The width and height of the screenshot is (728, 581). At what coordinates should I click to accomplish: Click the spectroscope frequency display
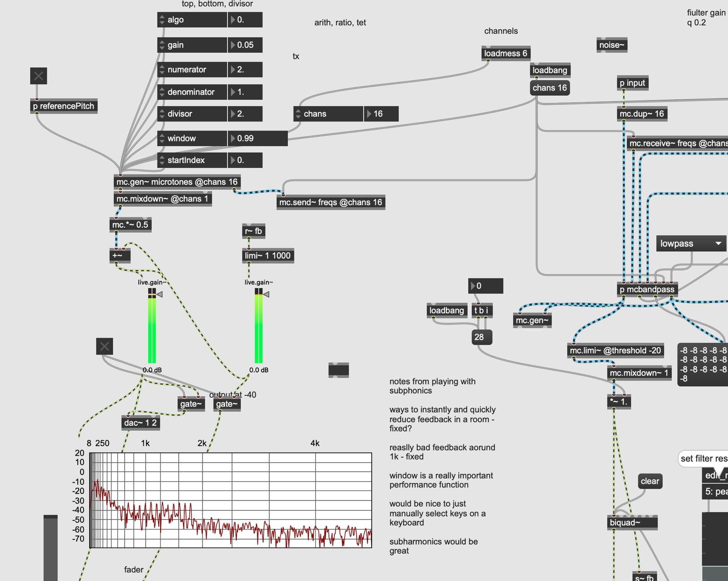point(231,500)
